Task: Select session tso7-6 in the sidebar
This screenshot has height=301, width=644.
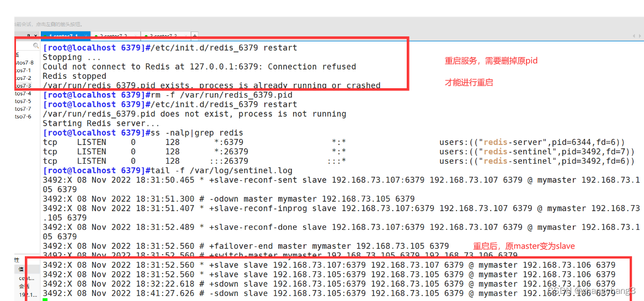Action: point(23,116)
